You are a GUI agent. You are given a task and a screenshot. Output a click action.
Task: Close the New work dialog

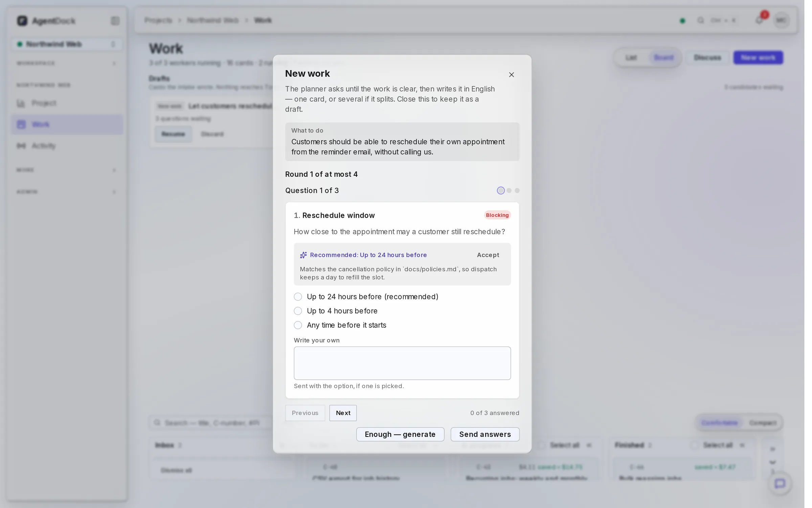(x=511, y=75)
